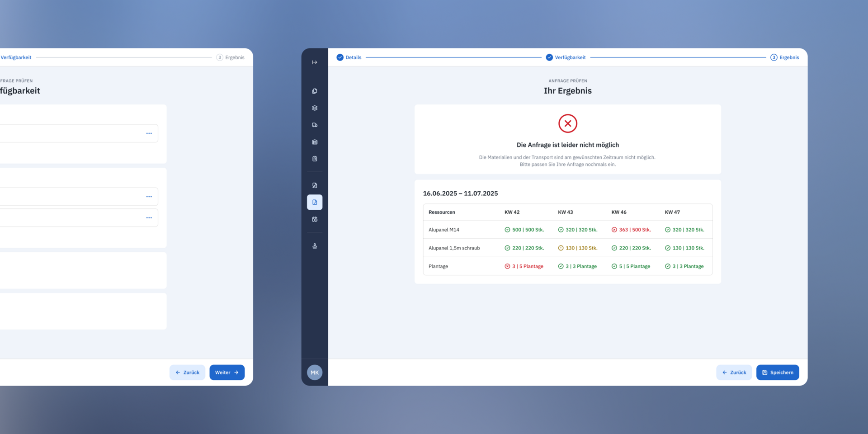Click 130 | 130 Stk. value in KW 47
The width and height of the screenshot is (868, 434).
pyautogui.click(x=689, y=248)
